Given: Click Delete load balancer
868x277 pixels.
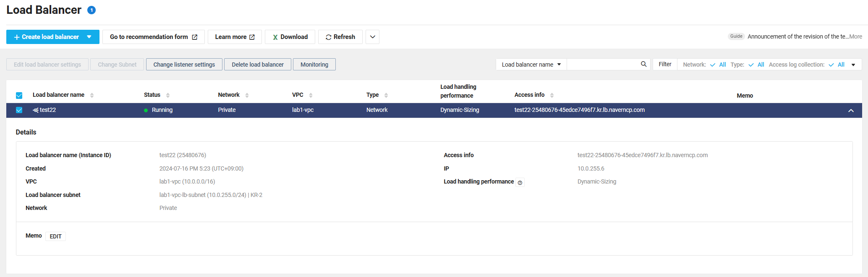Looking at the screenshot, I should coord(258,65).
